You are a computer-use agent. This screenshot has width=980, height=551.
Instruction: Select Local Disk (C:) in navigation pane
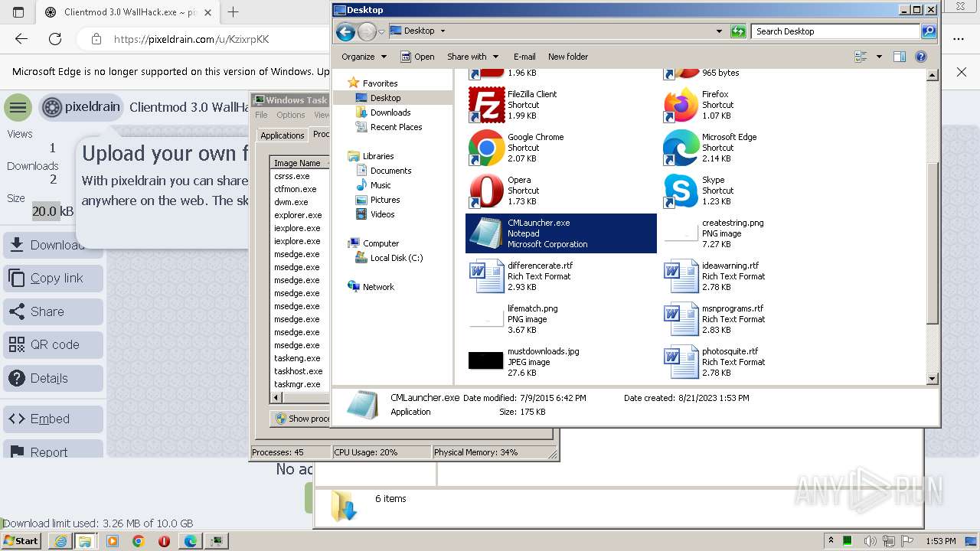click(397, 258)
